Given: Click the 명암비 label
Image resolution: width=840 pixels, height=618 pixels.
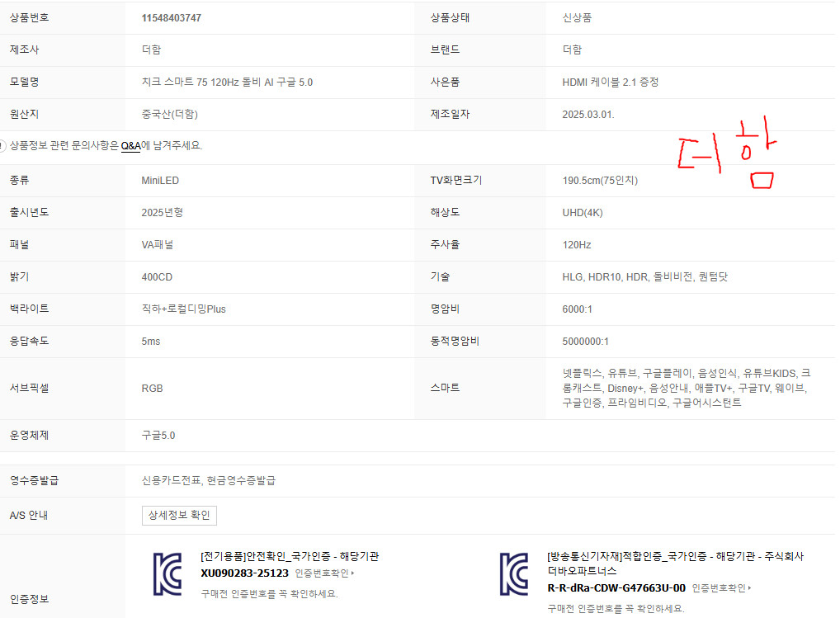Looking at the screenshot, I should pyautogui.click(x=446, y=309).
